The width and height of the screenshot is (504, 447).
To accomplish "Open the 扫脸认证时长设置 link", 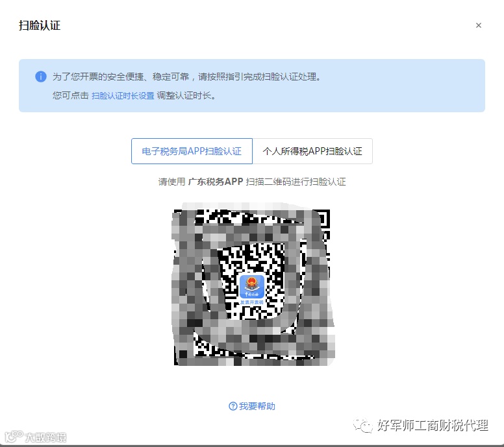I will tap(123, 96).
